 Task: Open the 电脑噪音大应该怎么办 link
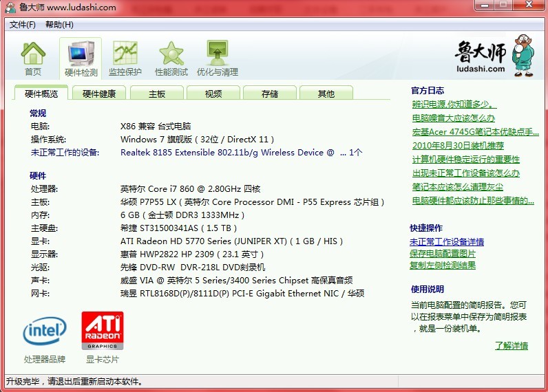453,118
